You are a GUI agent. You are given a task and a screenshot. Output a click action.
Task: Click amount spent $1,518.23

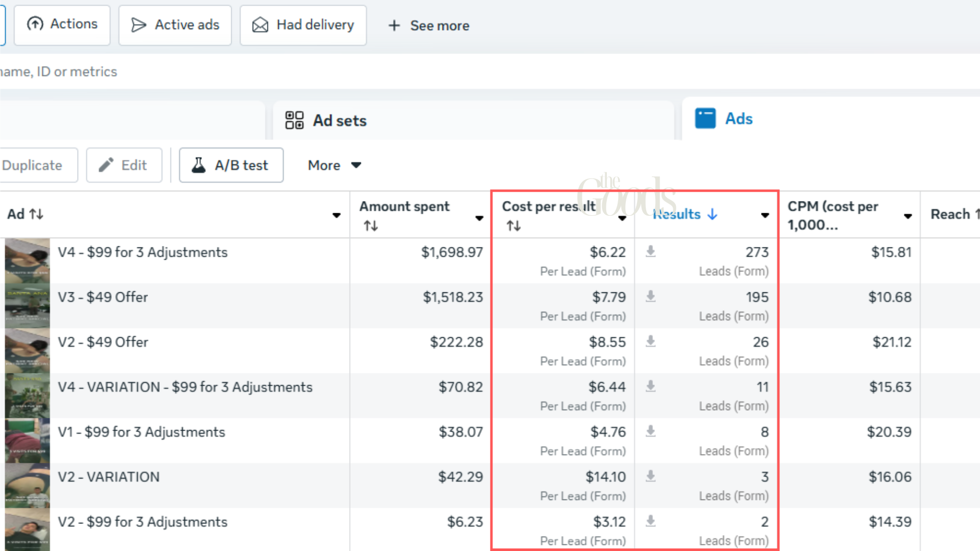pos(453,297)
